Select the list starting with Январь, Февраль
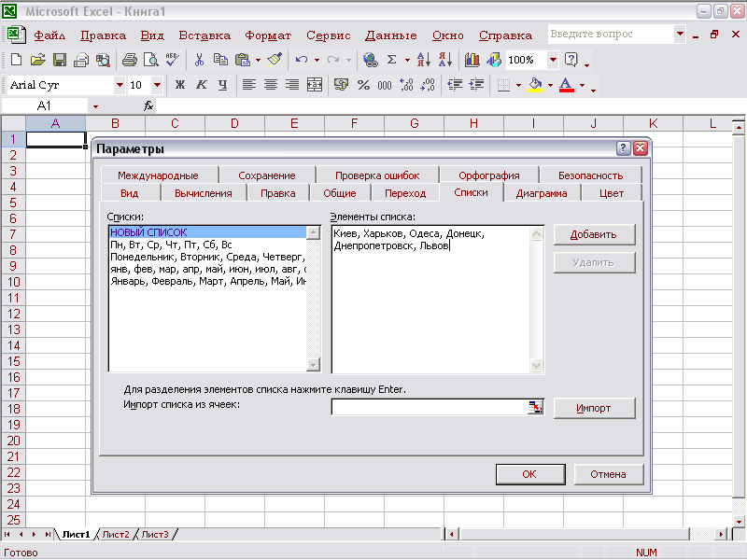 click(207, 282)
